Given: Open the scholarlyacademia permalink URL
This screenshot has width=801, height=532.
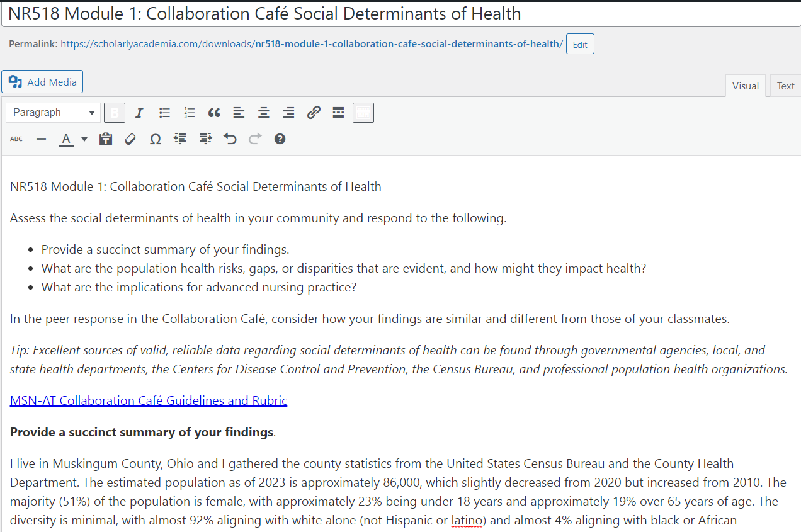Looking at the screenshot, I should point(312,44).
